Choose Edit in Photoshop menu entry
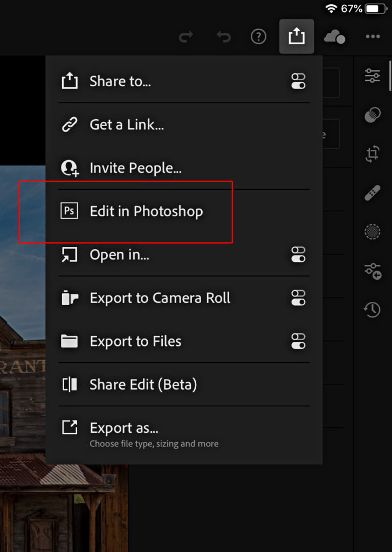This screenshot has width=392, height=552. [x=146, y=211]
